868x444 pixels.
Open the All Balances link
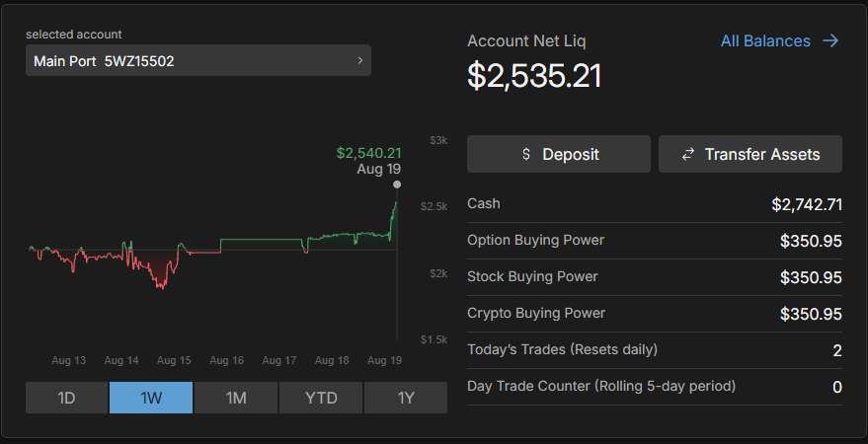[765, 41]
